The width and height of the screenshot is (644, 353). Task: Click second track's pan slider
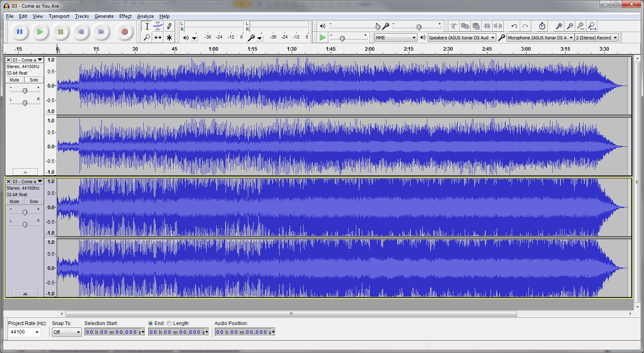pos(25,225)
